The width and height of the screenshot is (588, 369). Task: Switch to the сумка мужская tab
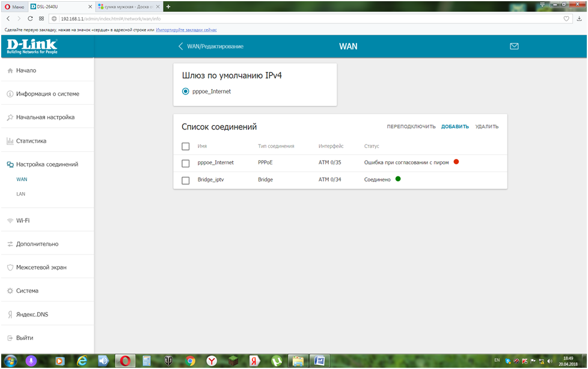pyautogui.click(x=129, y=7)
